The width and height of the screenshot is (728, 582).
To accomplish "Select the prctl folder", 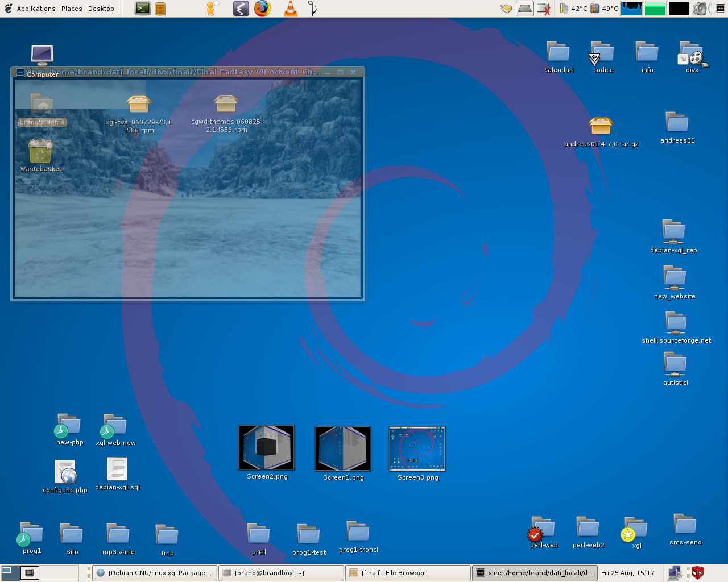I will (x=259, y=539).
